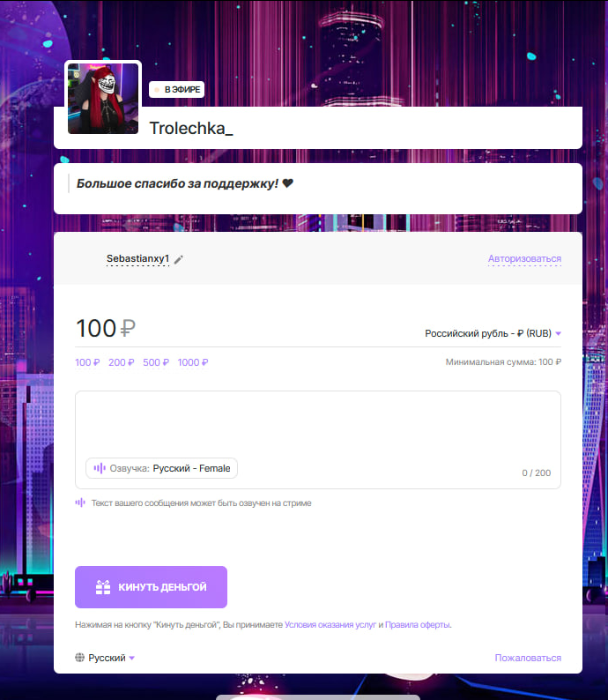Expand the Русский language selector
The image size is (608, 700).
click(x=105, y=658)
